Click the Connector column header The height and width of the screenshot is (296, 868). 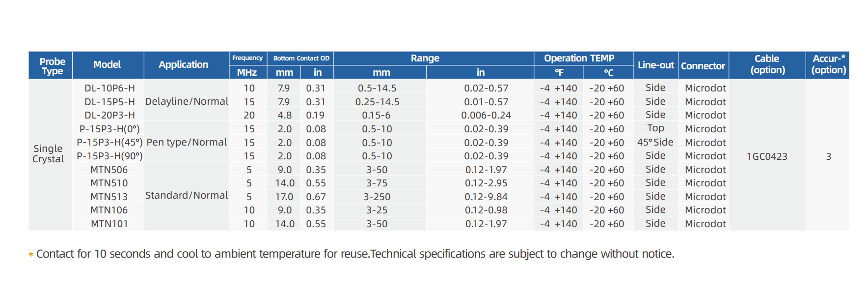tap(703, 66)
